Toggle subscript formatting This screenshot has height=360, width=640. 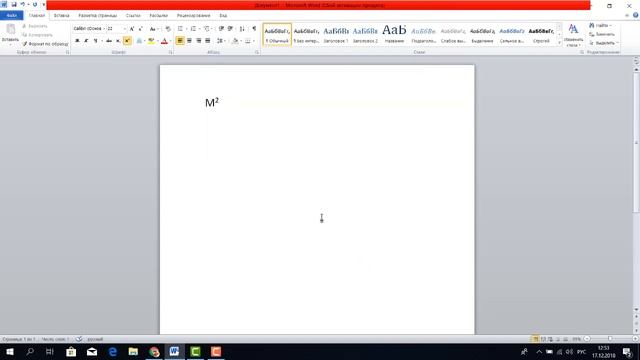(118, 41)
